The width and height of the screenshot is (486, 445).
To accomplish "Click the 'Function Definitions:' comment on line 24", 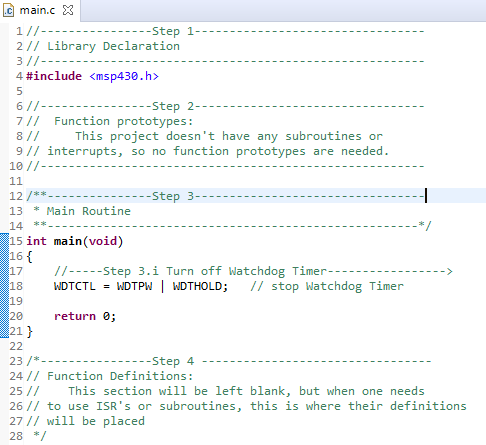I will [120, 376].
